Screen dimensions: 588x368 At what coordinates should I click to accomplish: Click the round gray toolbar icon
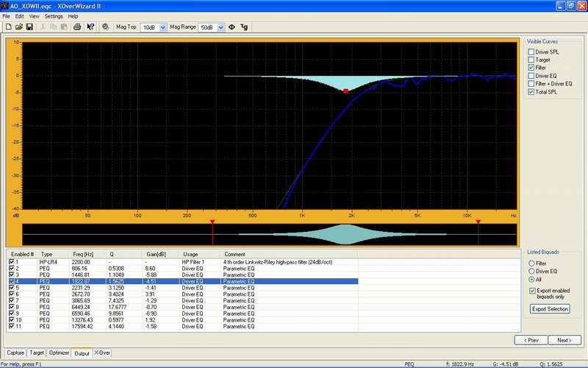105,27
